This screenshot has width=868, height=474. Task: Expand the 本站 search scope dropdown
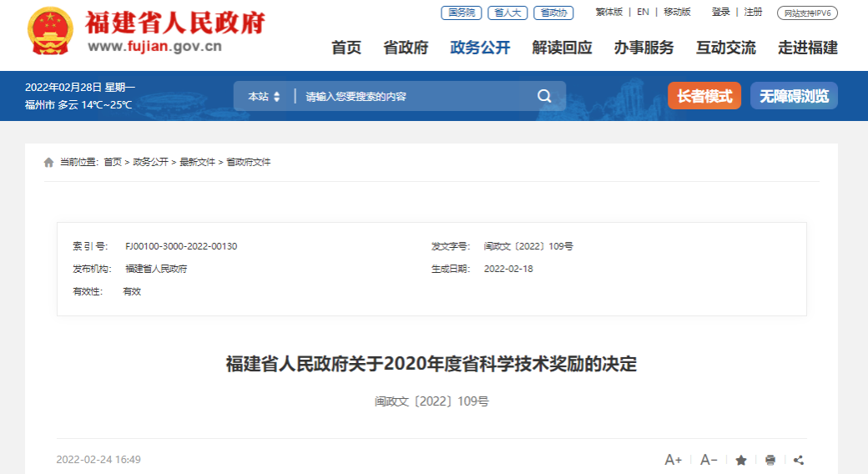pyautogui.click(x=264, y=97)
